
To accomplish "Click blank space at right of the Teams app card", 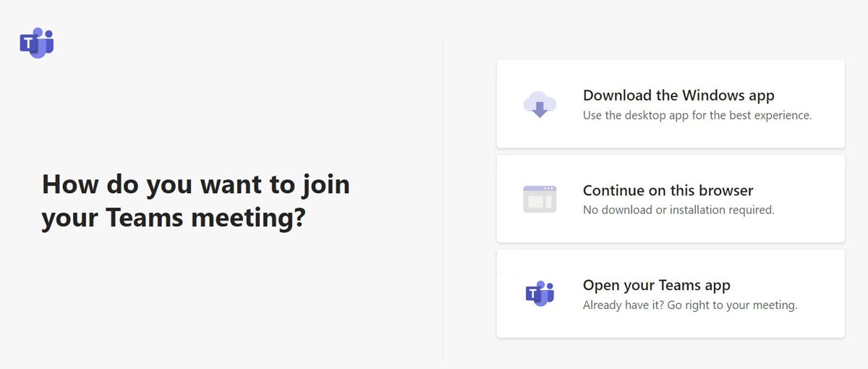I will [x=822, y=293].
